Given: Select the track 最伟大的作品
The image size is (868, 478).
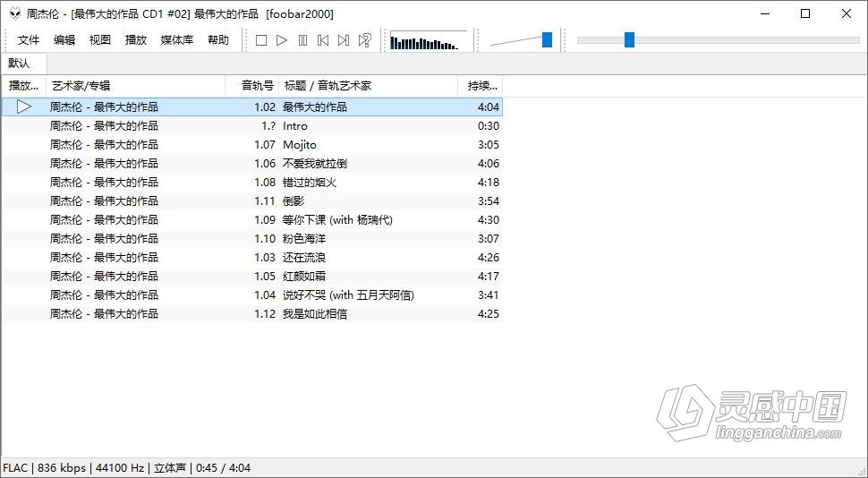Looking at the screenshot, I should tap(252, 107).
